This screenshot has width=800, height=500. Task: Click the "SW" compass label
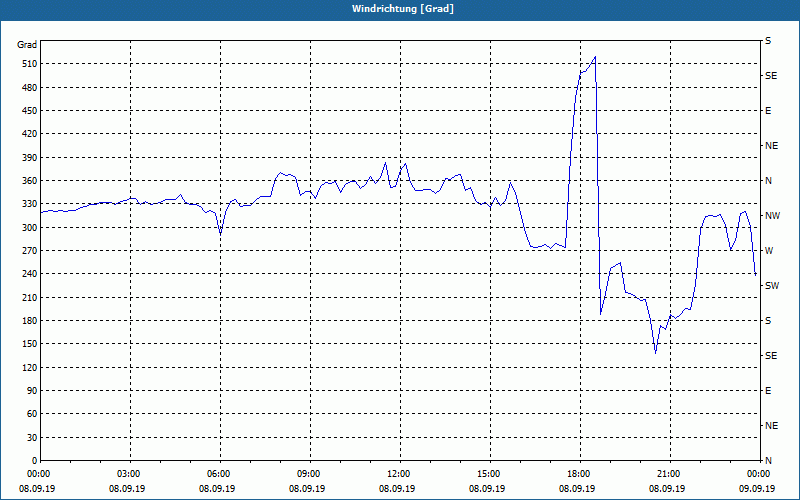[x=772, y=286]
